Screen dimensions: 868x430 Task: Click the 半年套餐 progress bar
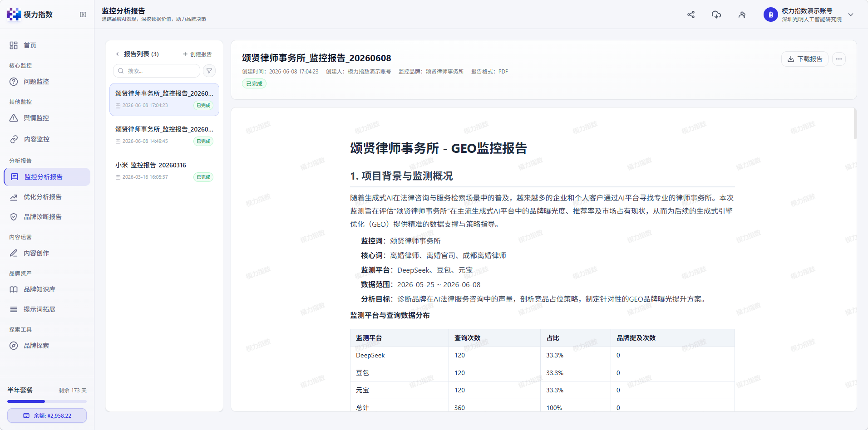(x=47, y=401)
